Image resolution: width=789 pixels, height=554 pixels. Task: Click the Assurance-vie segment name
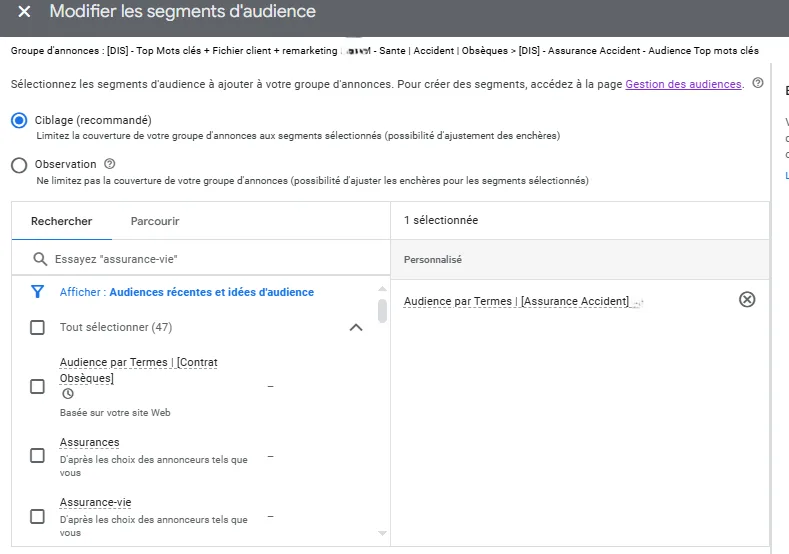95,502
